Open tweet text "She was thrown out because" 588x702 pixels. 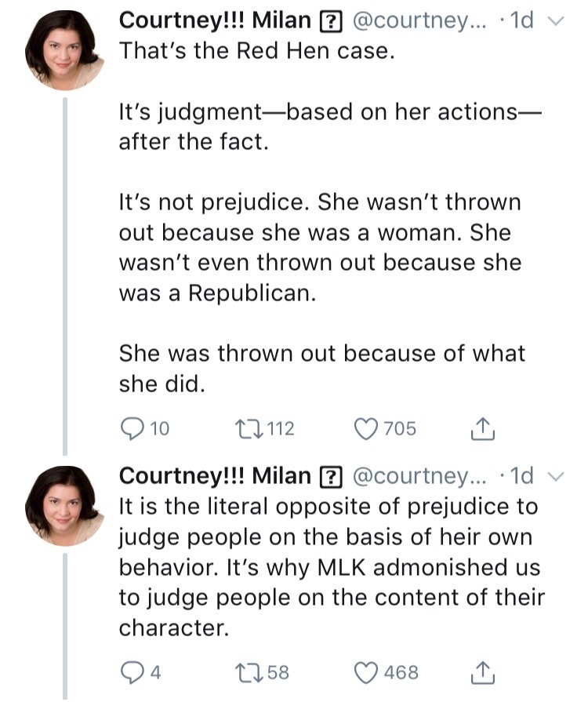coord(321,354)
